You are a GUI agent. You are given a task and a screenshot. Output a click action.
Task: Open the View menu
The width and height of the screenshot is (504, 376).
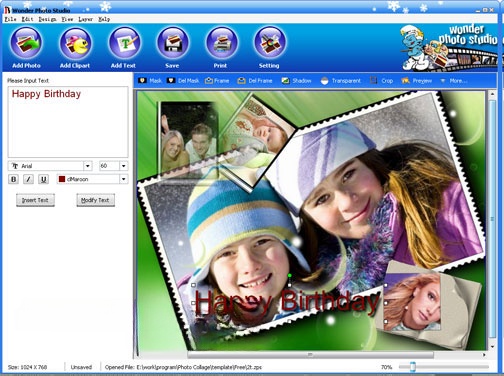(x=67, y=19)
